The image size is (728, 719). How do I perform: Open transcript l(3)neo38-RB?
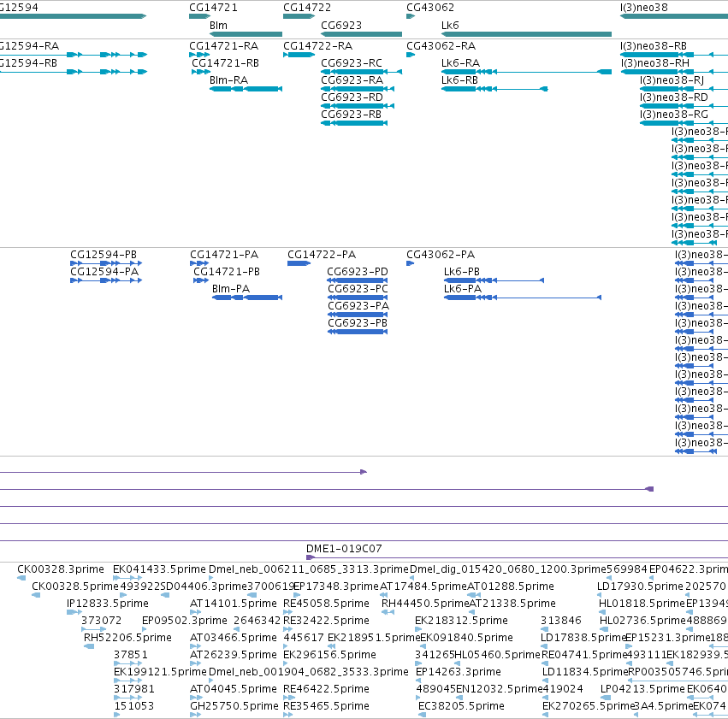click(x=654, y=46)
